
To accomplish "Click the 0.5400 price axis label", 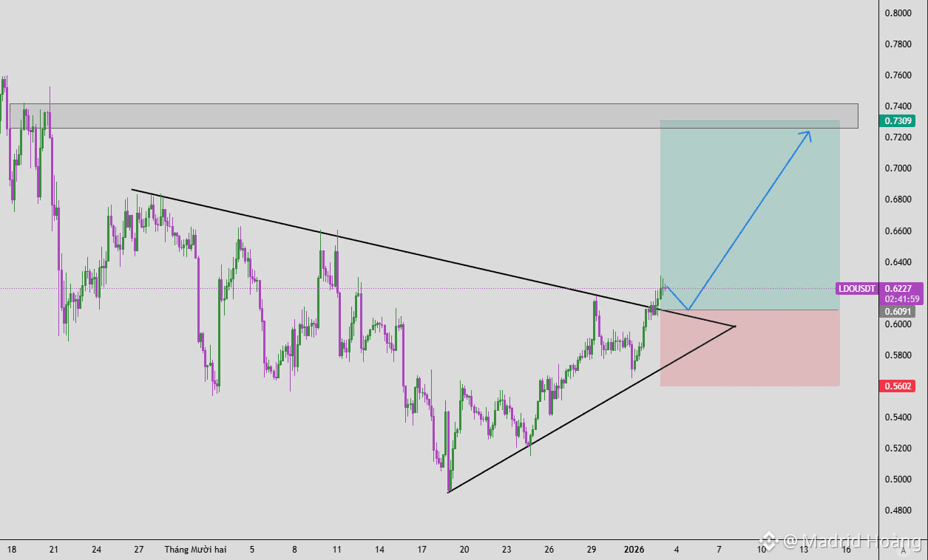I will pyautogui.click(x=897, y=417).
